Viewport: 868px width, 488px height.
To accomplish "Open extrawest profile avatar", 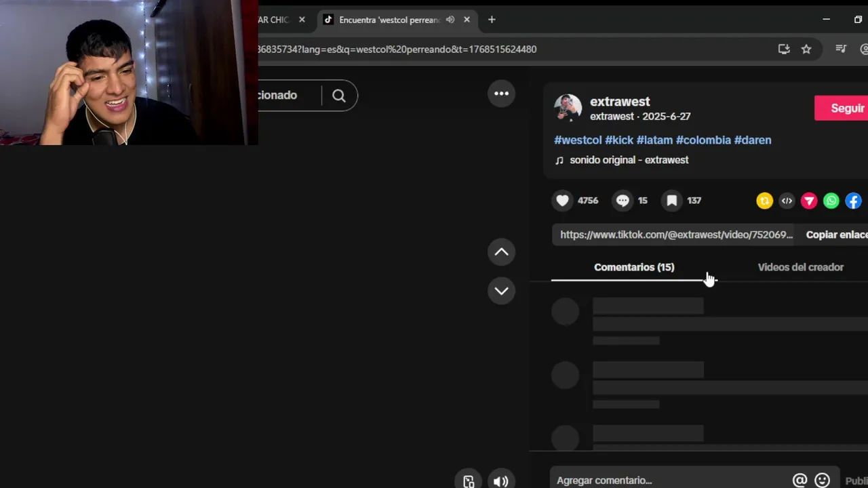I will [568, 108].
